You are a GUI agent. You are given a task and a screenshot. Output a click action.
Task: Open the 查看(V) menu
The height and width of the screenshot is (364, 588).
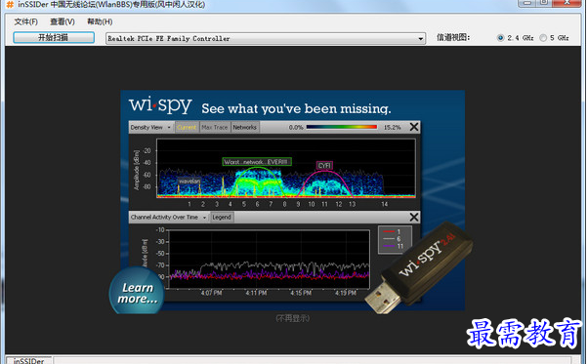[x=63, y=21]
